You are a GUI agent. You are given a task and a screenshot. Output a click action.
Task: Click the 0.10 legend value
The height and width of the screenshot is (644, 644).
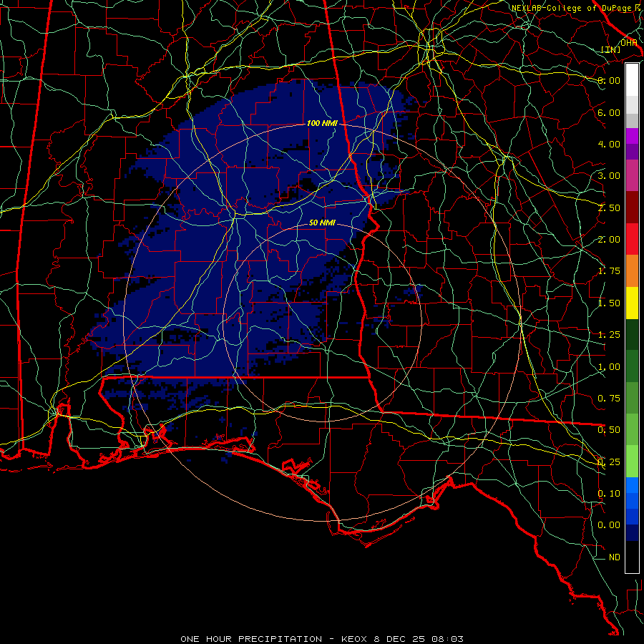[609, 494]
